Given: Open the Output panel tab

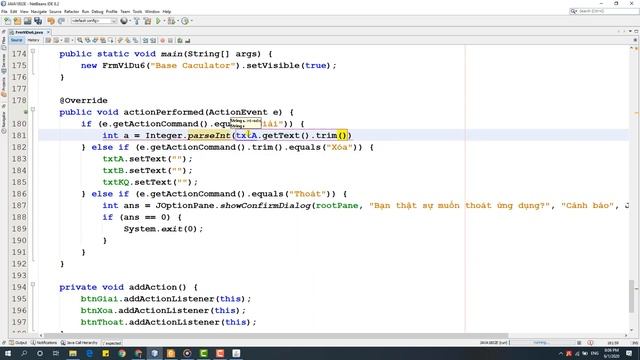Looking at the screenshot, I should coord(18,343).
